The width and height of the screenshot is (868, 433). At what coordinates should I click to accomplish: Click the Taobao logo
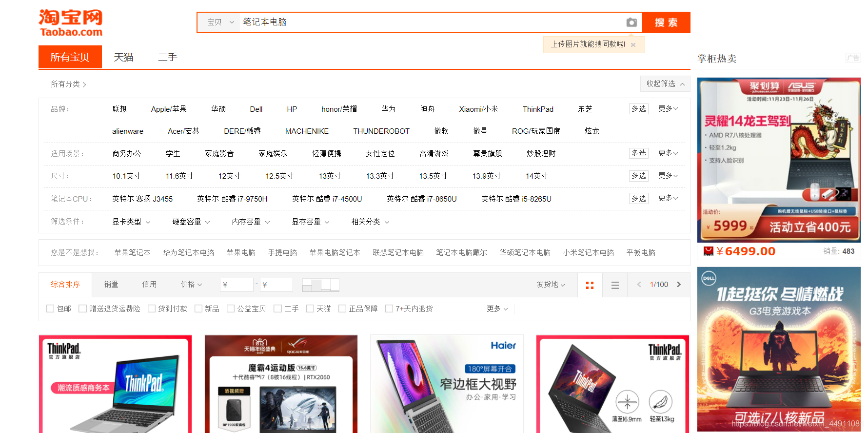coord(71,23)
